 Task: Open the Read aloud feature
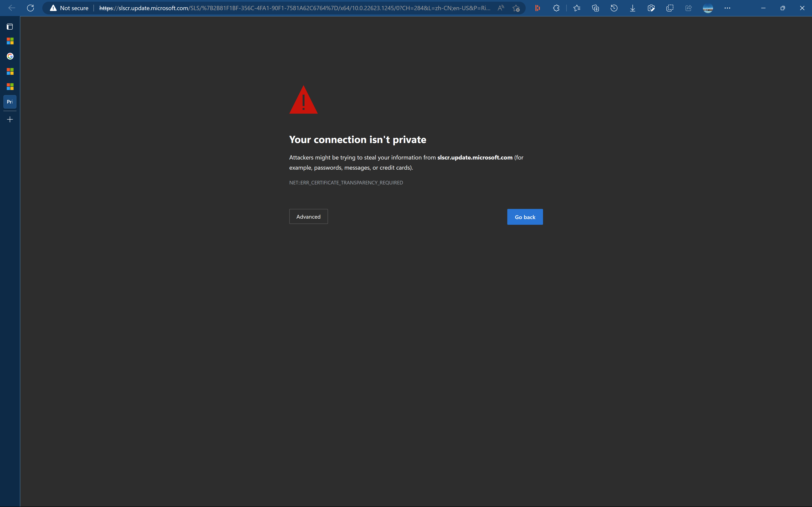[x=501, y=8]
